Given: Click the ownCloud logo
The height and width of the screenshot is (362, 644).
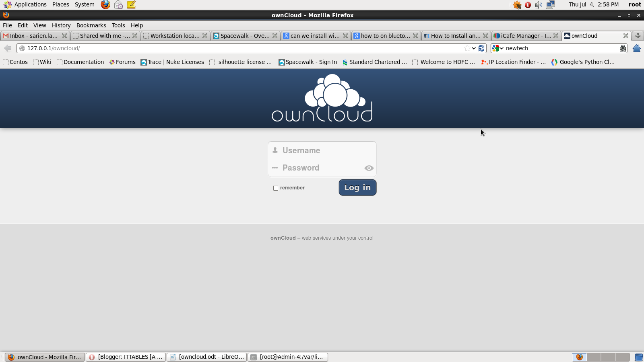Looking at the screenshot, I should pyautogui.click(x=322, y=98).
